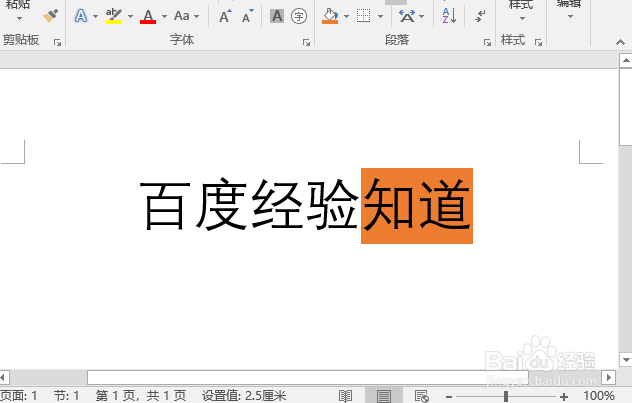632x403 pixels.
Task: Switch to Print Layout view icon
Action: [384, 396]
